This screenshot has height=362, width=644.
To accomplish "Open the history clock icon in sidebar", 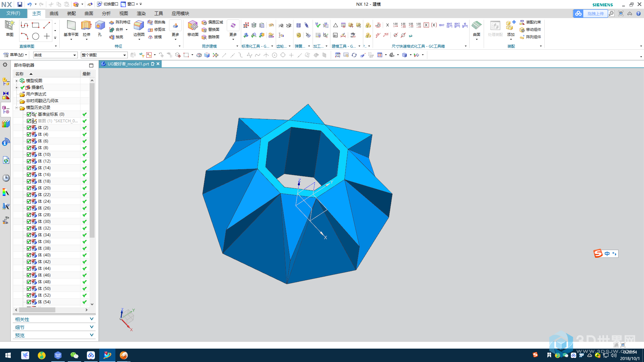I will point(6,178).
